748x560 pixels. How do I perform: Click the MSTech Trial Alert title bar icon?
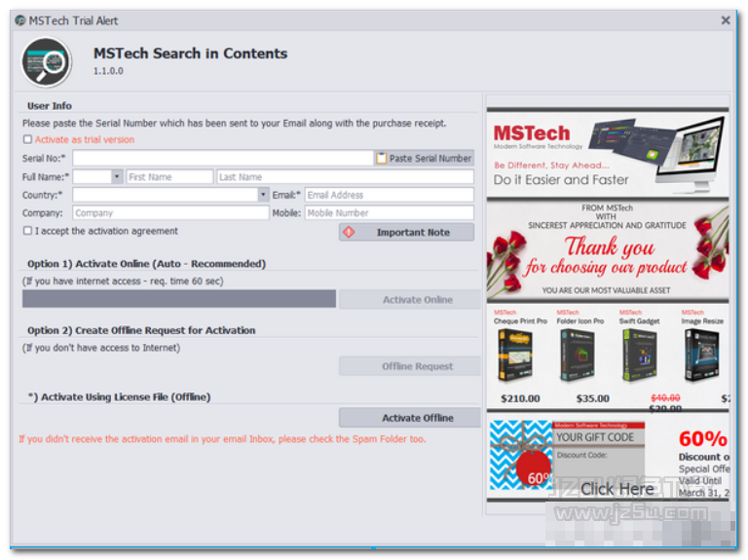(20, 20)
